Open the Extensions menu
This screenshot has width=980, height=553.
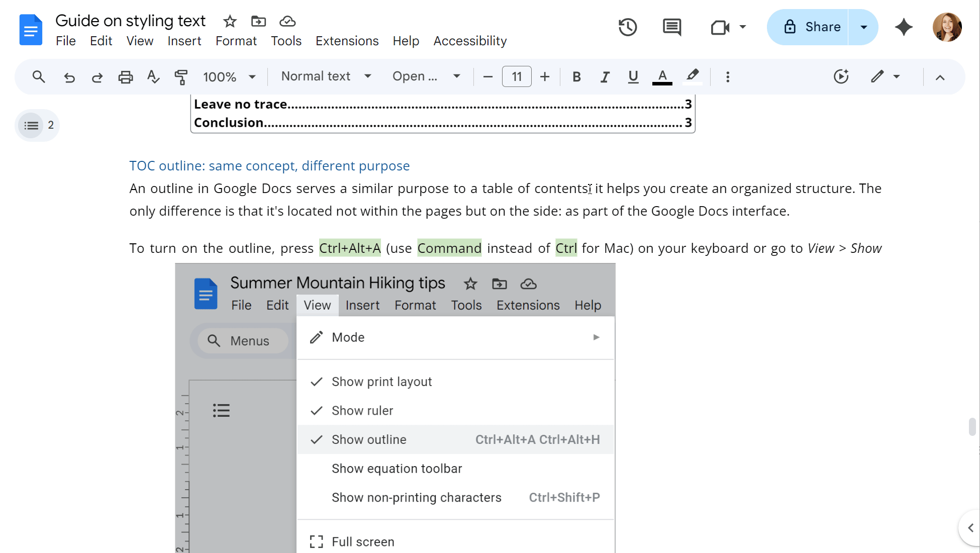(x=347, y=41)
